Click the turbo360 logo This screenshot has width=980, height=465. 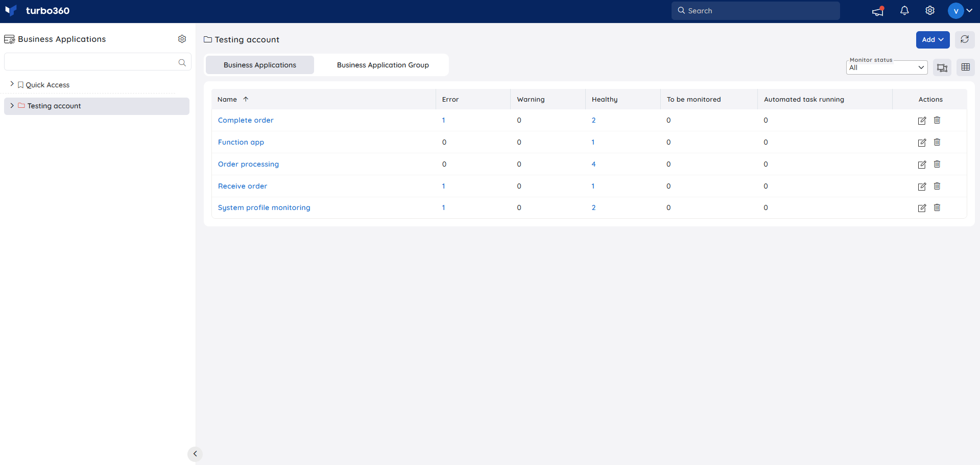37,11
